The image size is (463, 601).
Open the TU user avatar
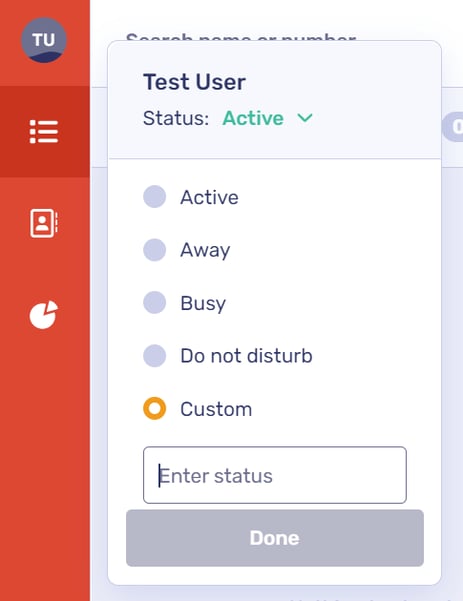(44, 40)
